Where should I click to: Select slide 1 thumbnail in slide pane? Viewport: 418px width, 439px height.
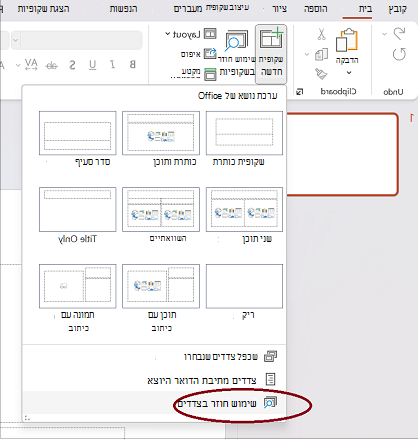coord(342,154)
